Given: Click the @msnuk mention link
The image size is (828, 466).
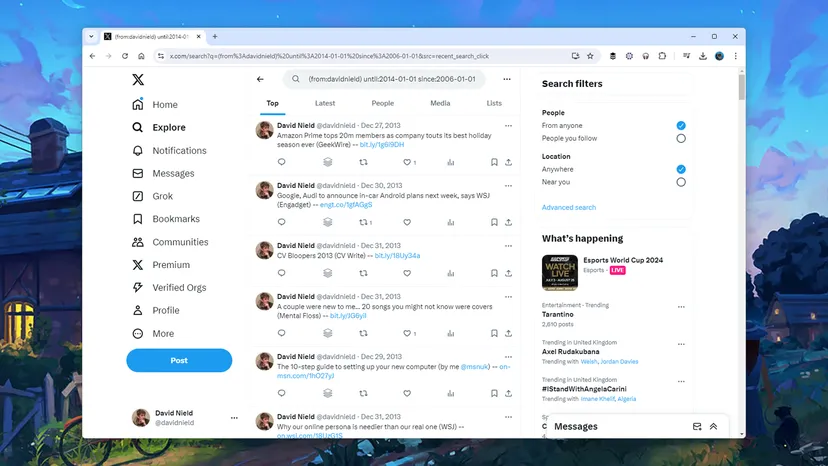Looking at the screenshot, I should 474,367.
